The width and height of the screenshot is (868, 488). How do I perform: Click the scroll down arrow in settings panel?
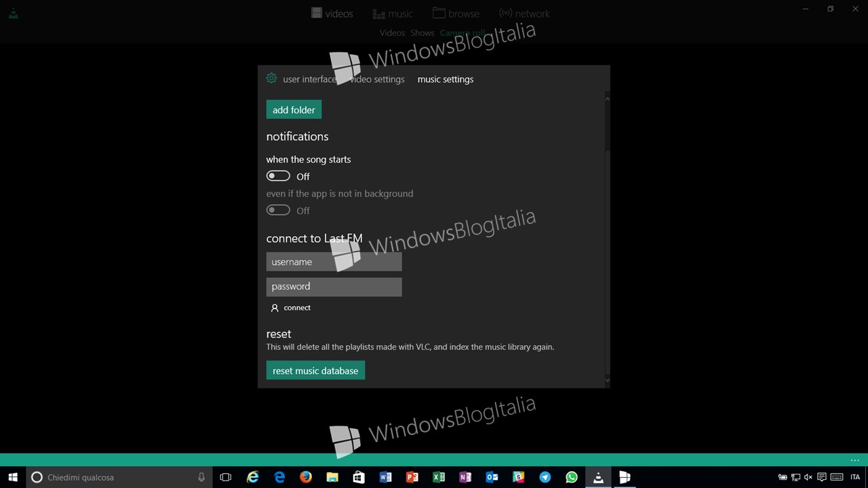pyautogui.click(x=607, y=382)
